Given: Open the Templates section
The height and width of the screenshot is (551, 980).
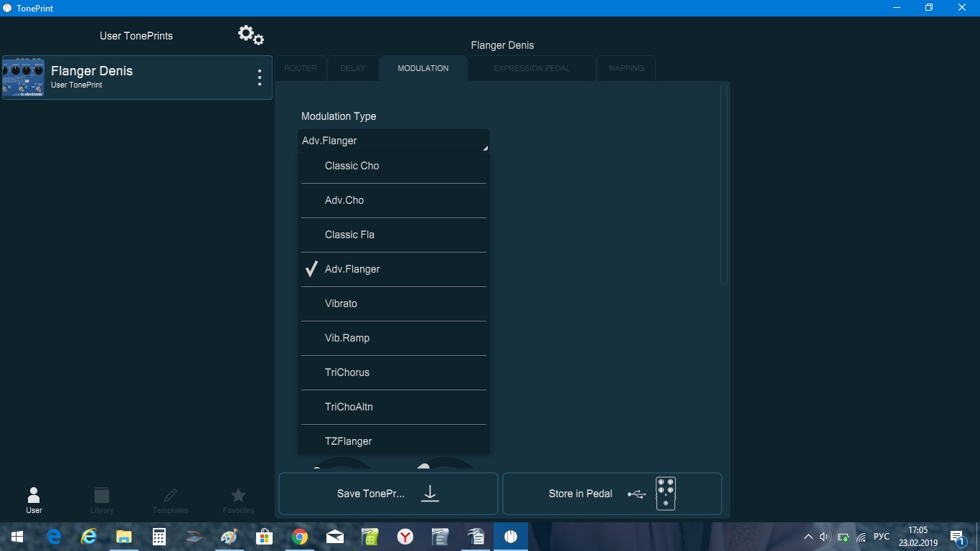Looking at the screenshot, I should coord(170,500).
